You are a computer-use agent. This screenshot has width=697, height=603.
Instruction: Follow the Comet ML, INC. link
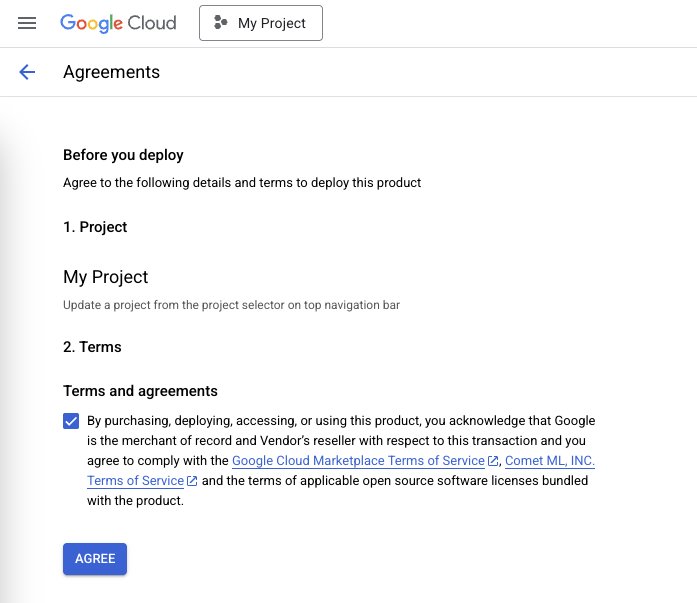pyautogui.click(x=549, y=461)
